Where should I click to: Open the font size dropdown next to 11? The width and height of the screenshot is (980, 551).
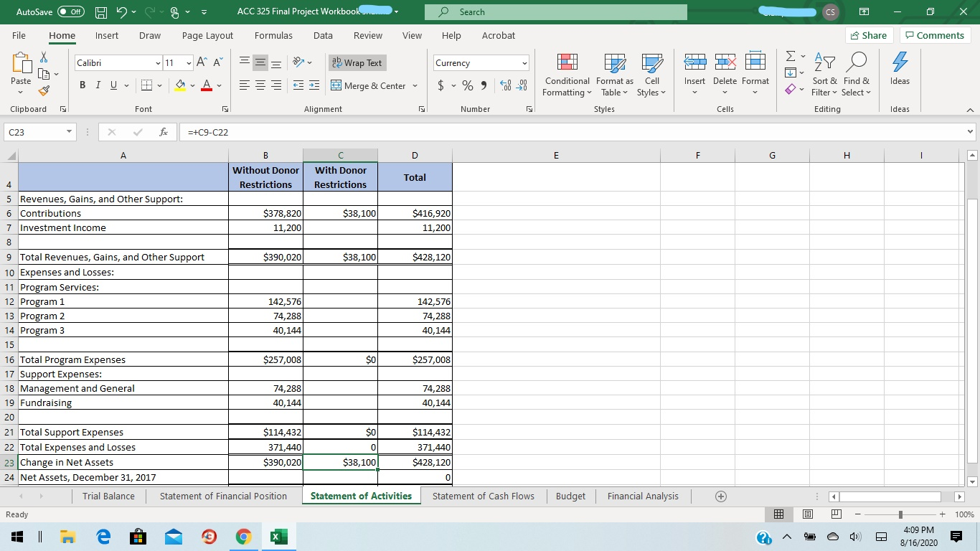(188, 62)
